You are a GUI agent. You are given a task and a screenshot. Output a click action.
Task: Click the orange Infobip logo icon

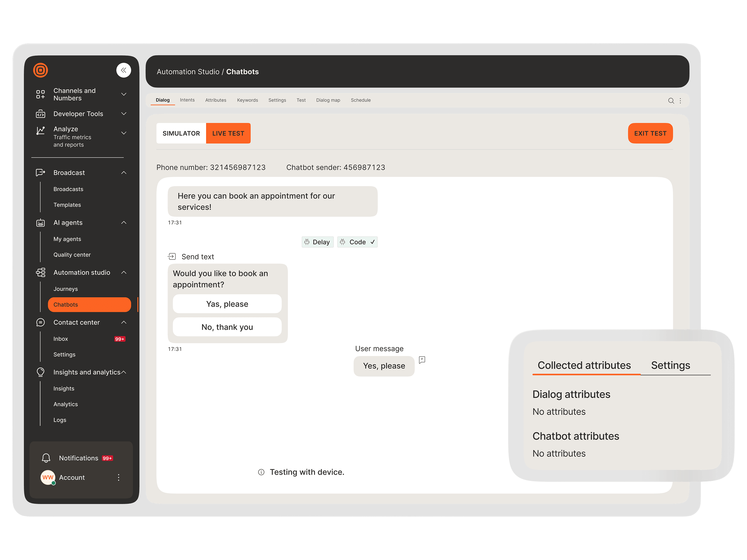tap(40, 70)
